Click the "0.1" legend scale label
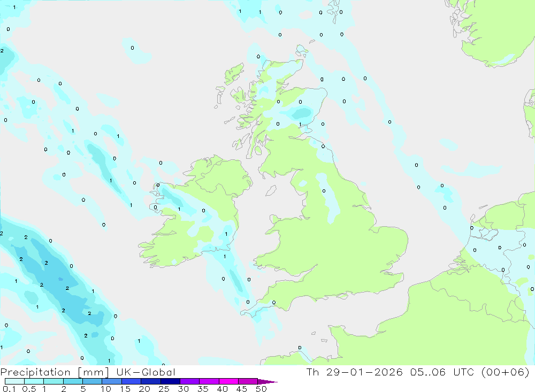 tap(9, 389)
